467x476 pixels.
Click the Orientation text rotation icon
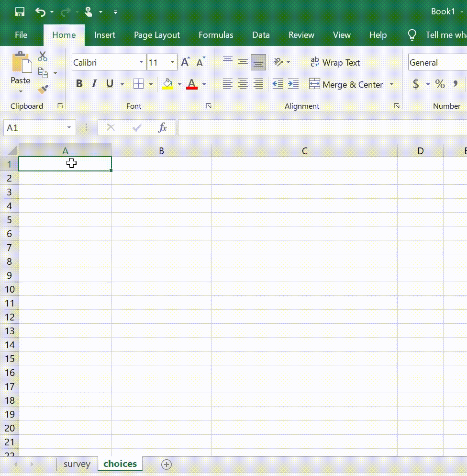pyautogui.click(x=278, y=62)
